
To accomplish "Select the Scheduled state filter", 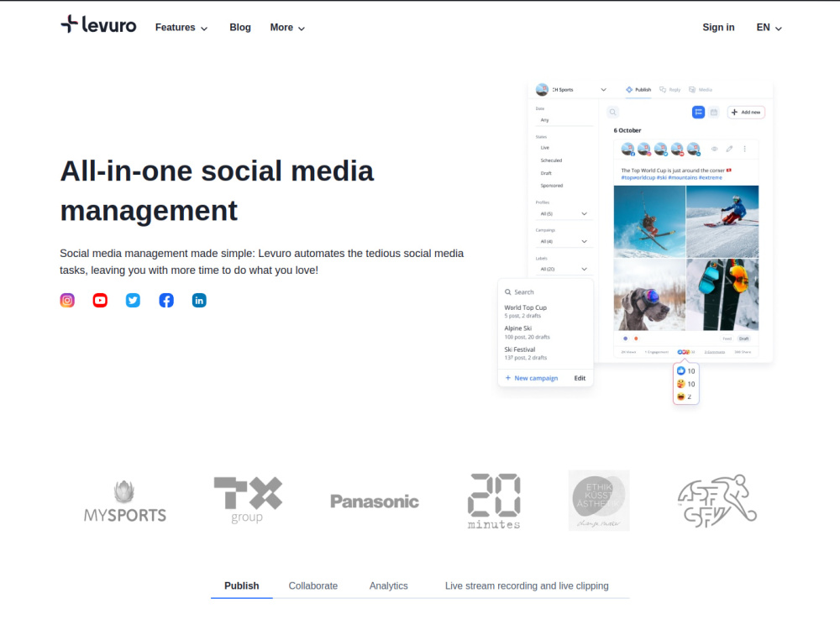I will tap(551, 160).
